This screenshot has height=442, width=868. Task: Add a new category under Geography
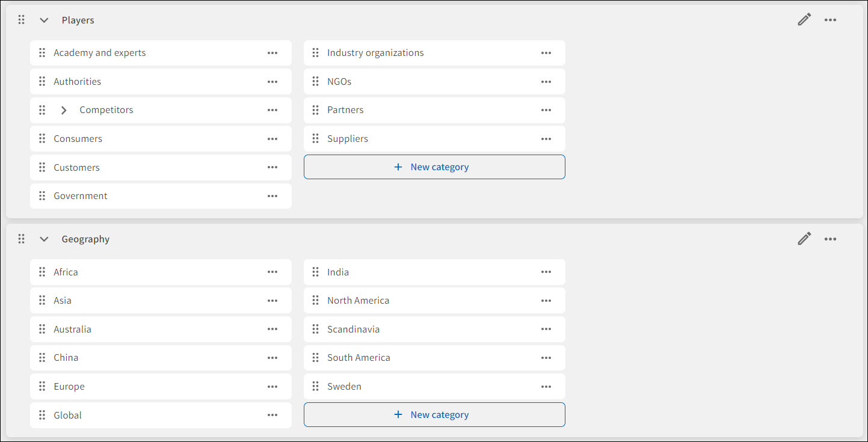pyautogui.click(x=434, y=415)
